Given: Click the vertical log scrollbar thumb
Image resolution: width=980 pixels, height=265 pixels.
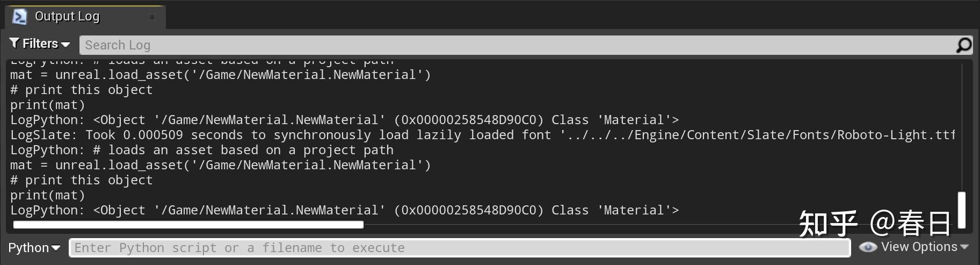Looking at the screenshot, I should [962, 210].
